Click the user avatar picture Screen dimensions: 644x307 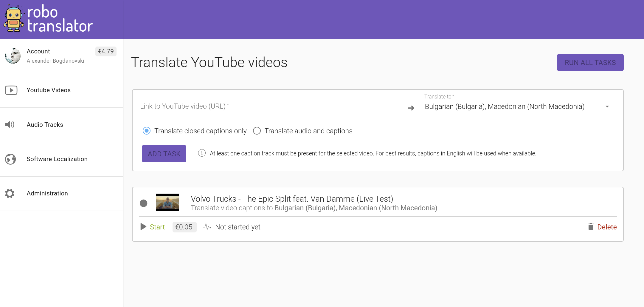point(13,56)
